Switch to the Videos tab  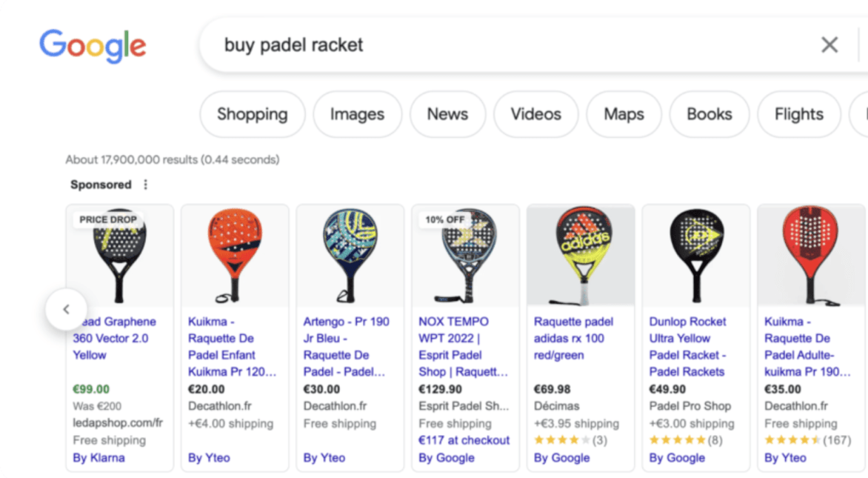[x=535, y=114]
